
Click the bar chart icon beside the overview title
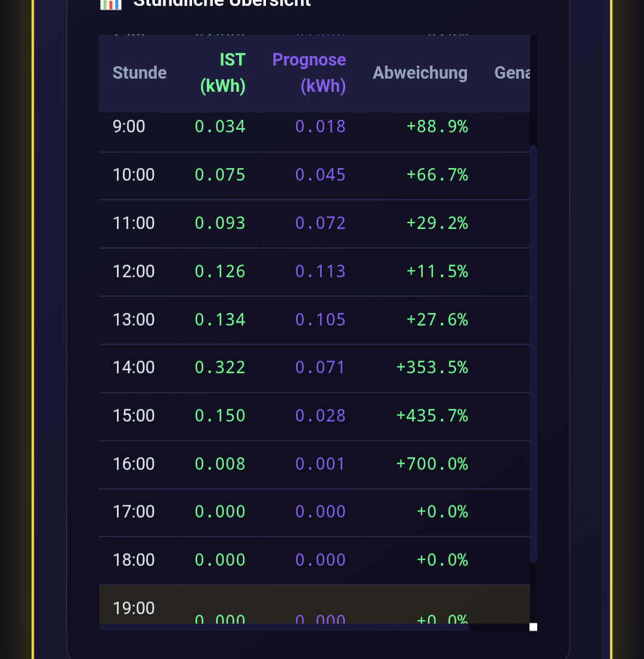click(111, 3)
